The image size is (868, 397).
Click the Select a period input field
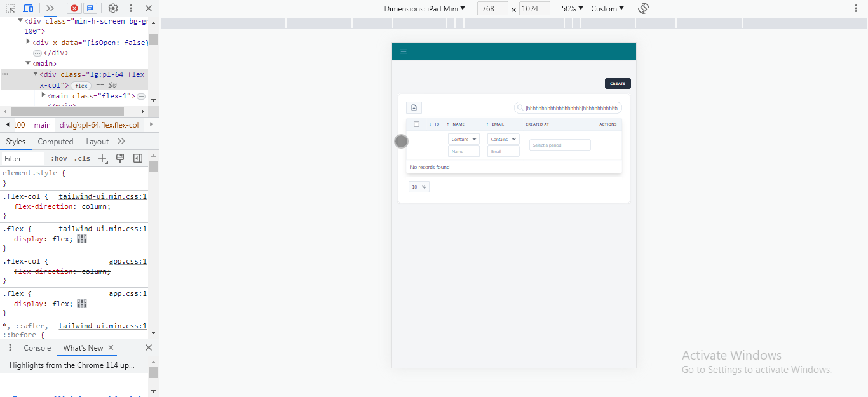coord(560,145)
